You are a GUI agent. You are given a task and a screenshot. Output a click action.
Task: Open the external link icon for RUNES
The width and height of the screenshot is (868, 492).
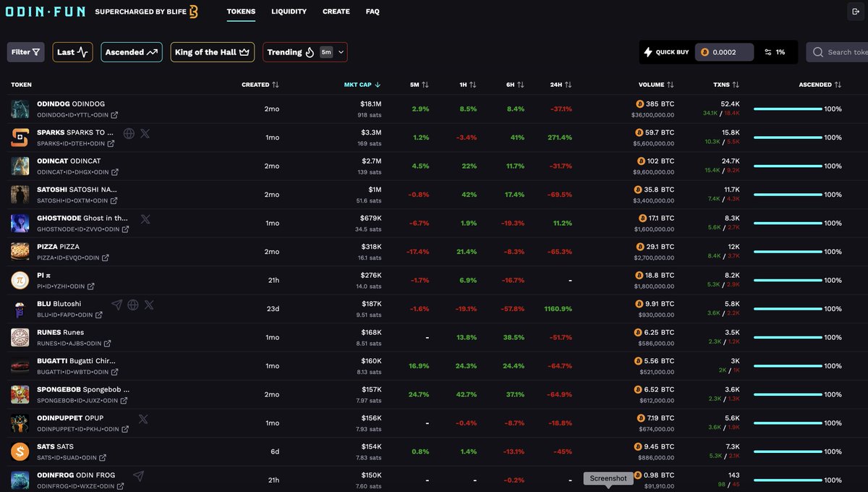pyautogui.click(x=107, y=344)
